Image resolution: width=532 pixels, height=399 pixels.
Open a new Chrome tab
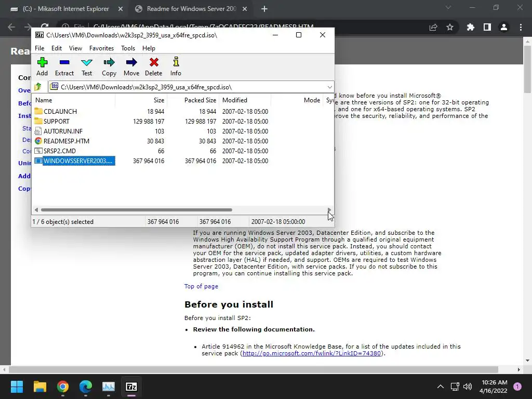point(264,9)
